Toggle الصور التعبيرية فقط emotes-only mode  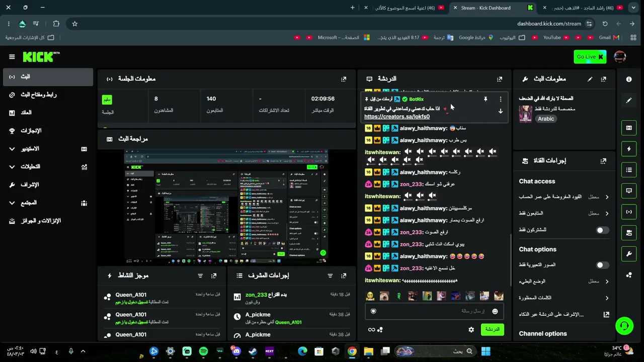[x=602, y=265]
